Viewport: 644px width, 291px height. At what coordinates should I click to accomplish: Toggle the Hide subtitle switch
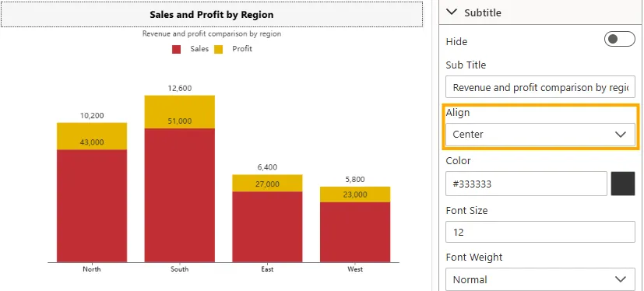tap(619, 39)
